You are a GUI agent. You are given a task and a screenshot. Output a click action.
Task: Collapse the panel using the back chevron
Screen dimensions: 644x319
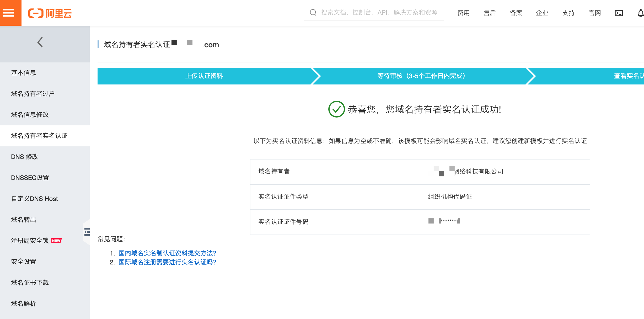click(x=40, y=42)
